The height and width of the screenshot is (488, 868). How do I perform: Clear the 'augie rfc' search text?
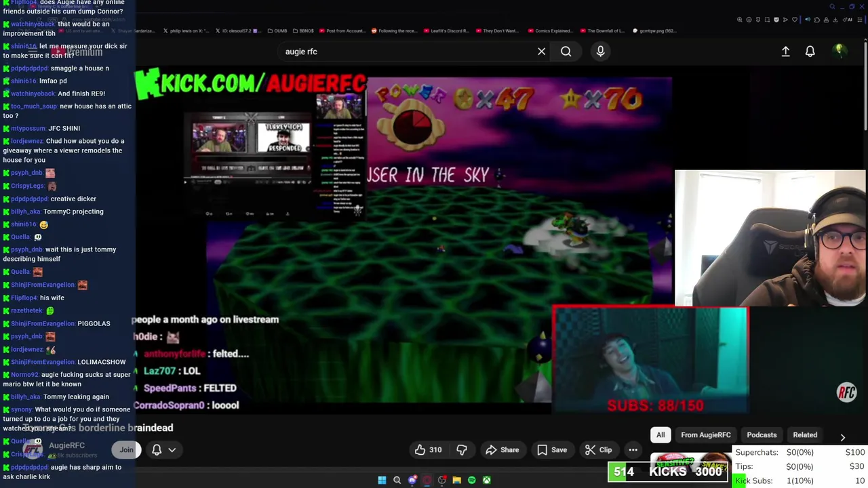(x=541, y=52)
